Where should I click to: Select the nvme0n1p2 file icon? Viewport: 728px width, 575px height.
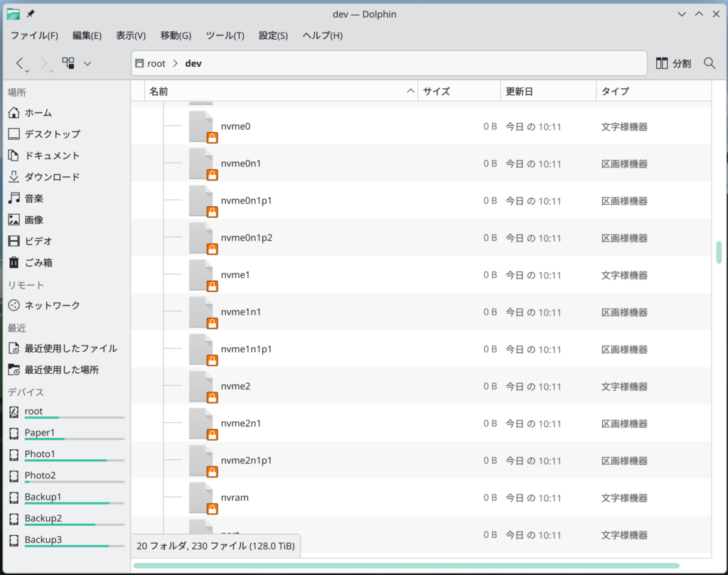[201, 238]
